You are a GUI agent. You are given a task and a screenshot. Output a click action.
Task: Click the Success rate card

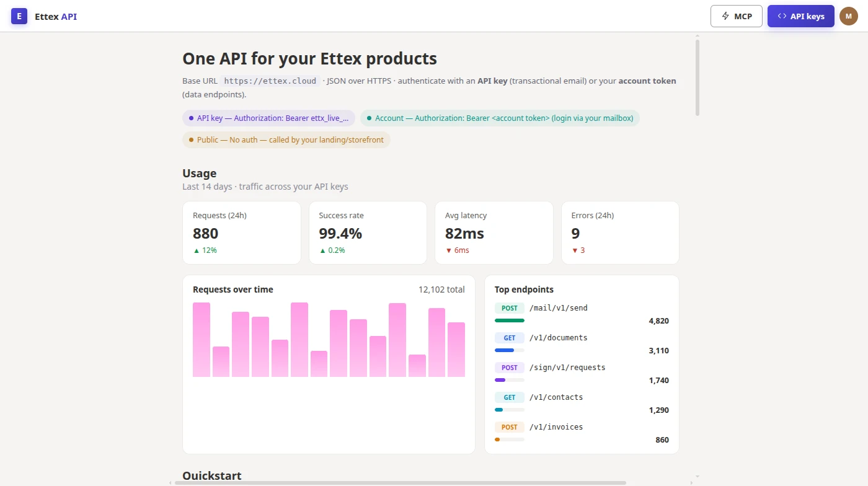coord(368,232)
